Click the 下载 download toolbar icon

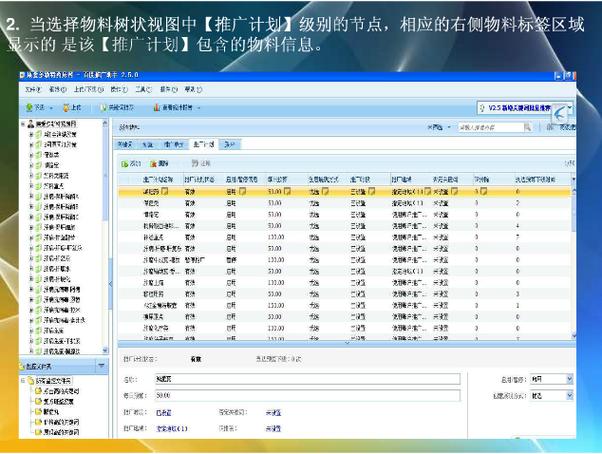tap(29, 108)
